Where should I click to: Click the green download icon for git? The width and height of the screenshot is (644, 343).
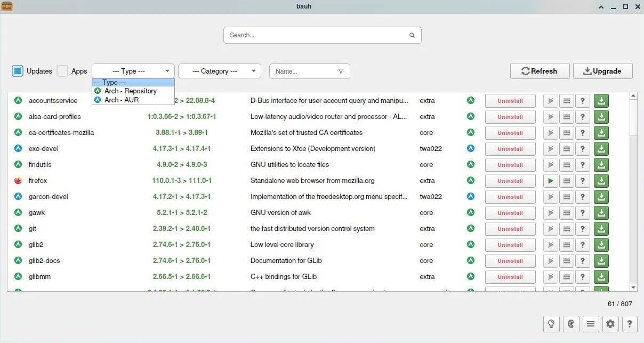[x=601, y=229]
